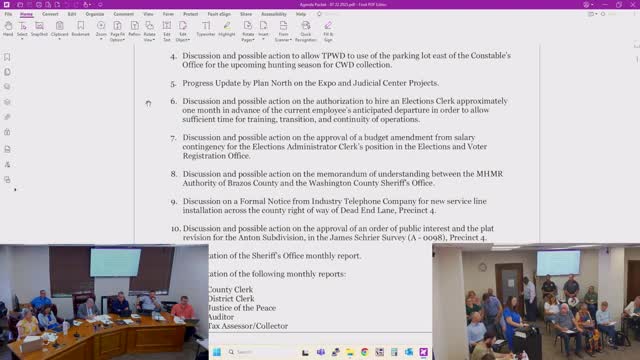This screenshot has width=640, height=360.
Task: Open the Help tab
Action: click(x=301, y=14)
